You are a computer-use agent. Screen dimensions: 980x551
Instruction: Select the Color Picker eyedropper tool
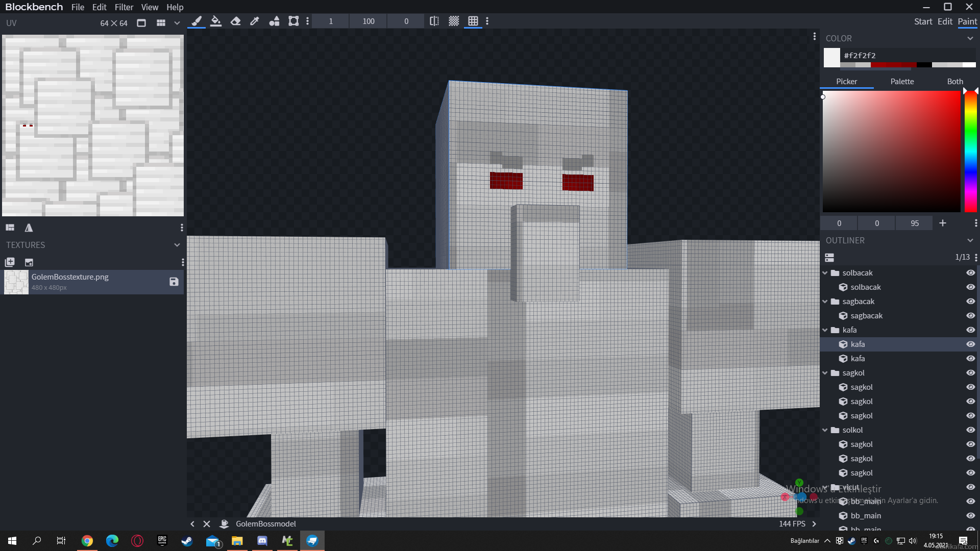[255, 21]
